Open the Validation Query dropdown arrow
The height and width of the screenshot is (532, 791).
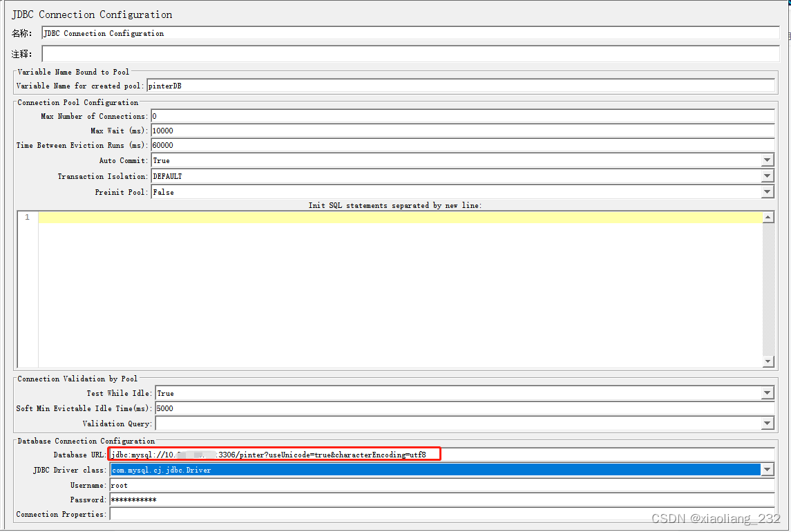[x=767, y=423]
